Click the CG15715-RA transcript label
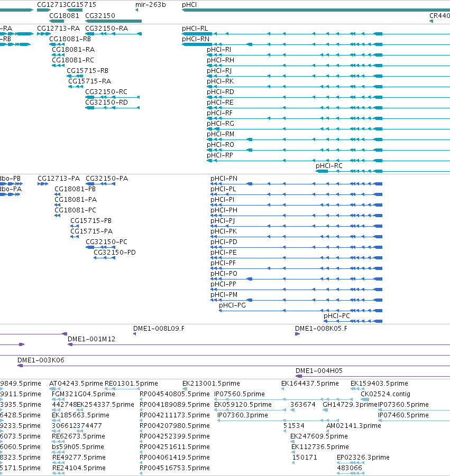This screenshot has width=450, height=476. click(x=90, y=81)
